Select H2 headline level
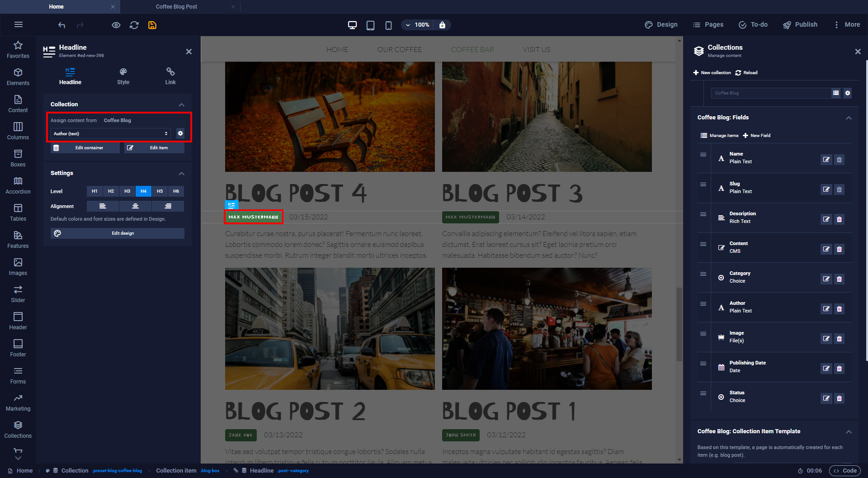Viewport: 868px width, 478px height. (x=111, y=191)
